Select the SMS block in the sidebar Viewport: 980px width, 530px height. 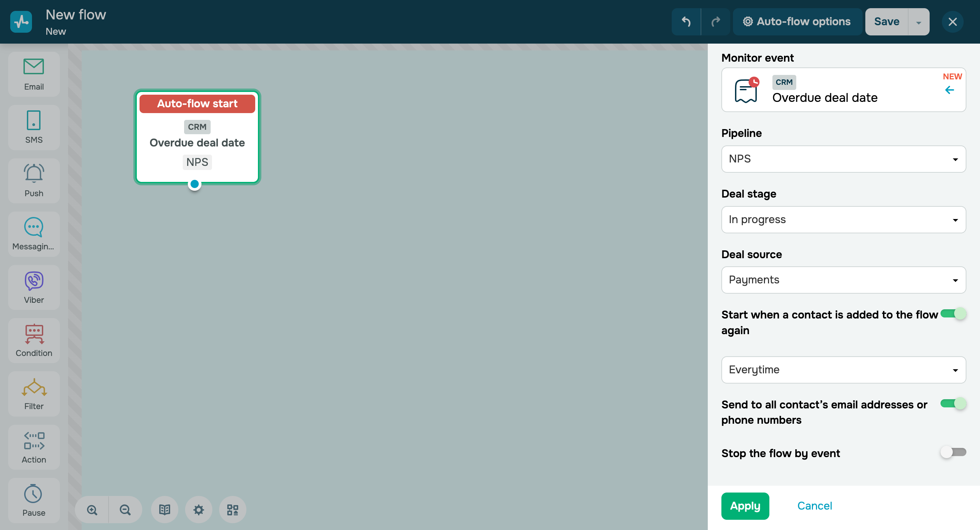[33, 127]
